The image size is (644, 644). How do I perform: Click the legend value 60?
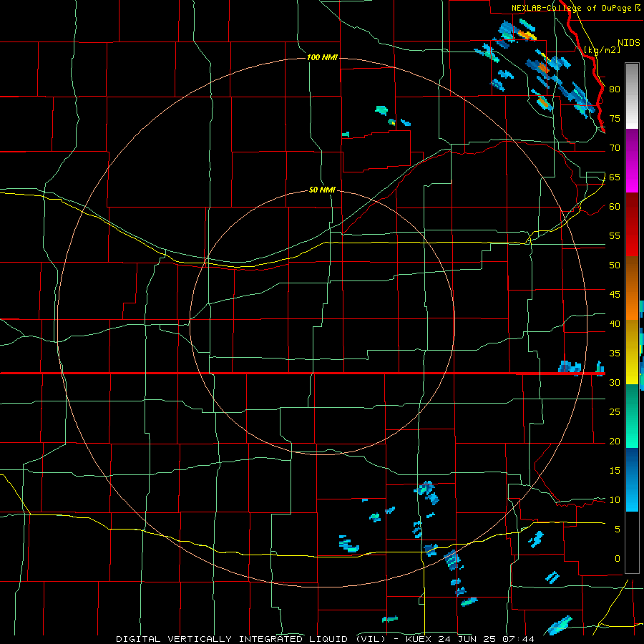click(615, 207)
